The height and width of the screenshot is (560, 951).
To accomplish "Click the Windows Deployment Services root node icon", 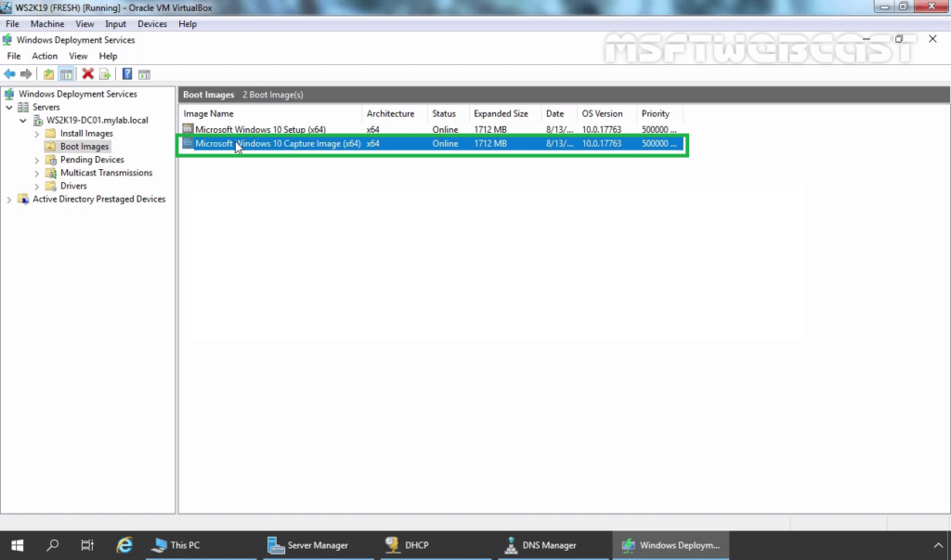I will point(9,94).
